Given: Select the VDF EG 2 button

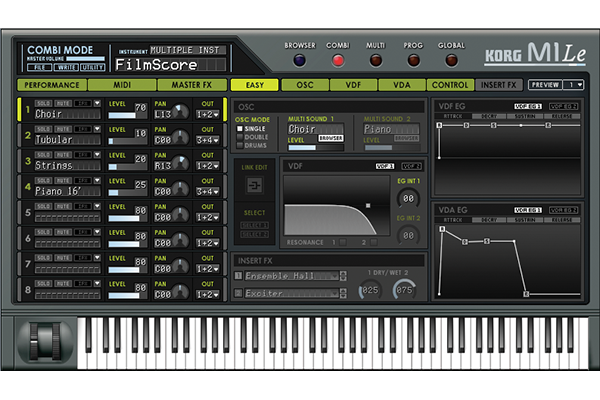Looking at the screenshot, I should (563, 106).
